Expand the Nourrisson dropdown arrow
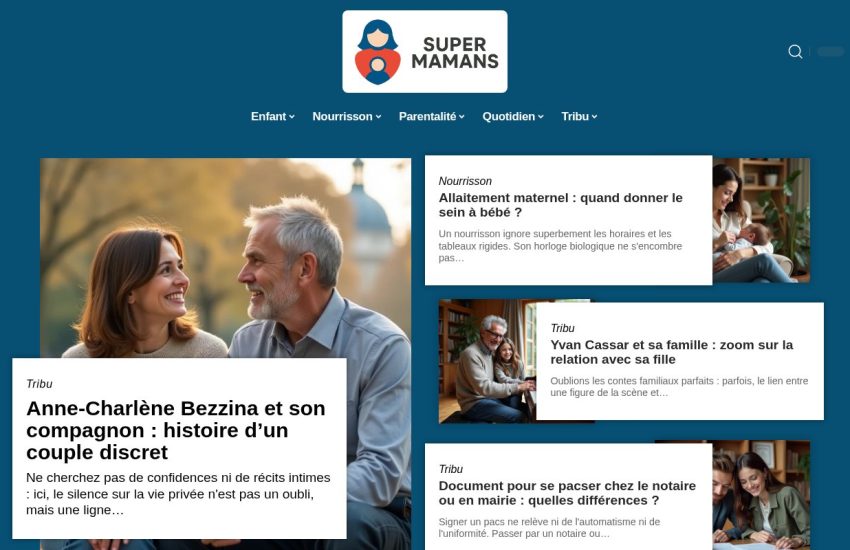Image resolution: width=850 pixels, height=550 pixels. pos(378,117)
